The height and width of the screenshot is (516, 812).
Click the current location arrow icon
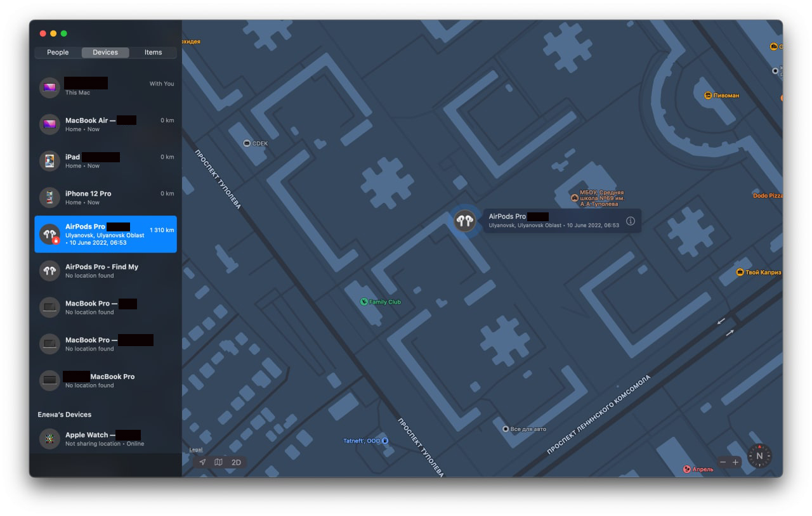(202, 462)
